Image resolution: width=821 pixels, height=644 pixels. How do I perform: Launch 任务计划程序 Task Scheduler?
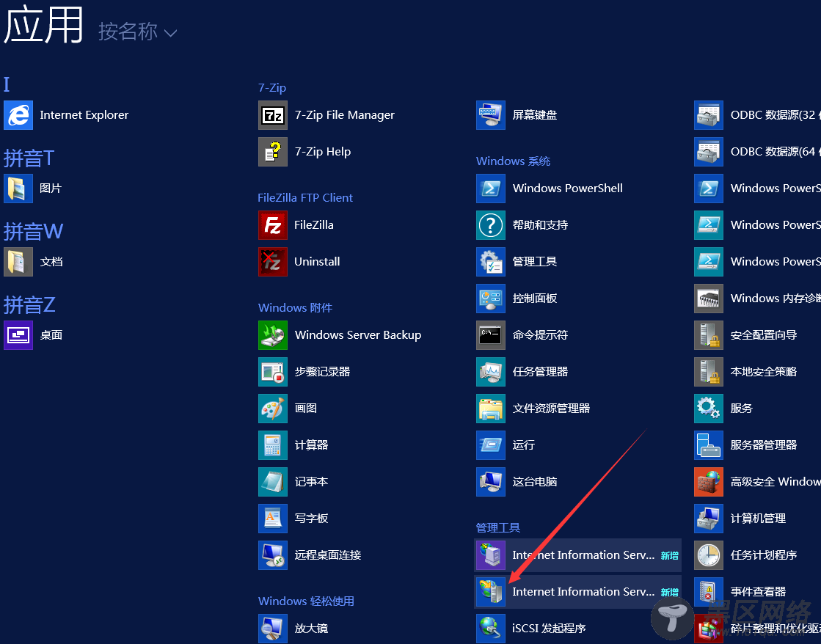pos(746,555)
